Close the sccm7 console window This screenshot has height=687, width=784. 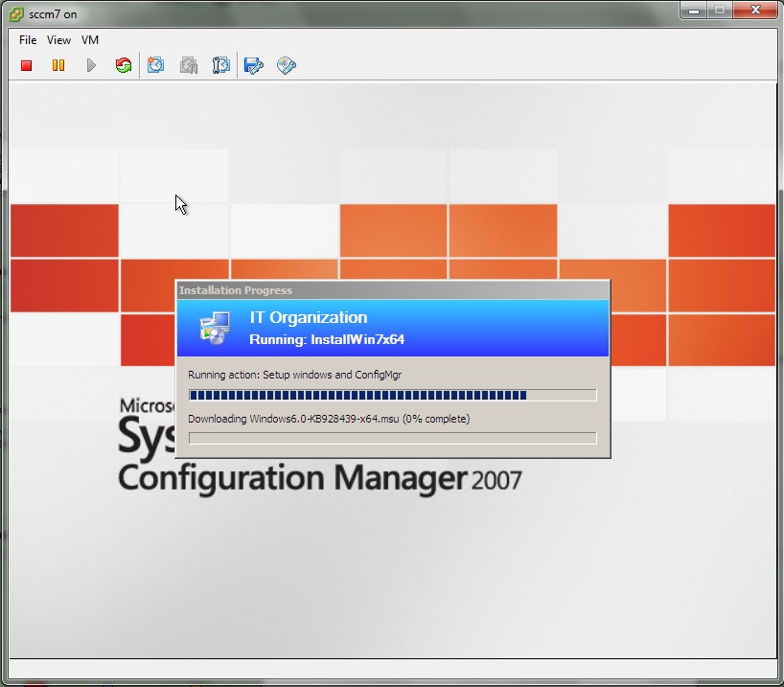click(755, 11)
